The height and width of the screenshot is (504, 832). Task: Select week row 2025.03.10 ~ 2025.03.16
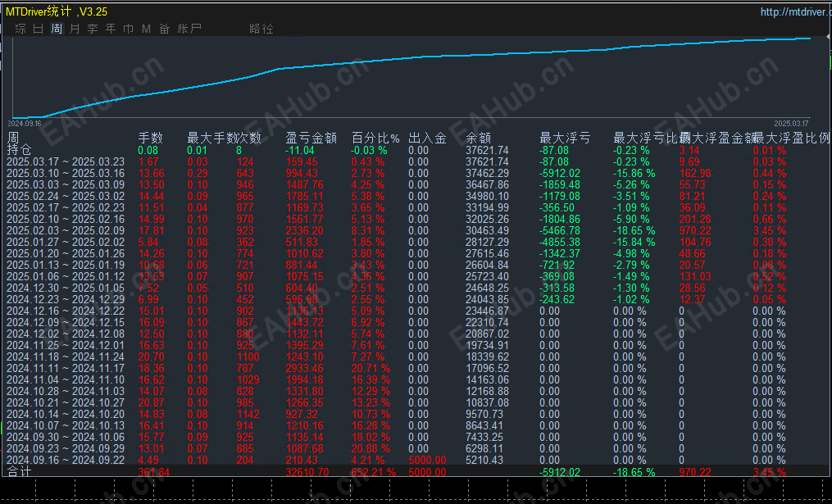point(66,174)
